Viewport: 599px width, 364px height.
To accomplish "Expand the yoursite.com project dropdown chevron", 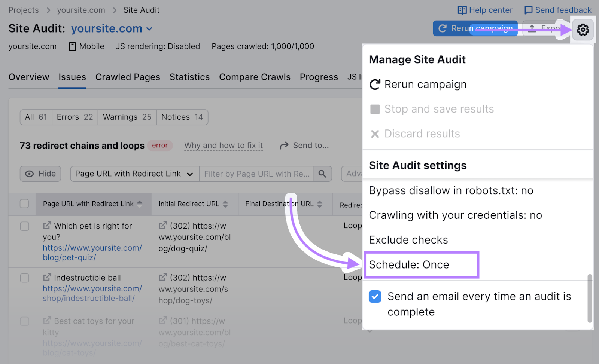I will (149, 29).
